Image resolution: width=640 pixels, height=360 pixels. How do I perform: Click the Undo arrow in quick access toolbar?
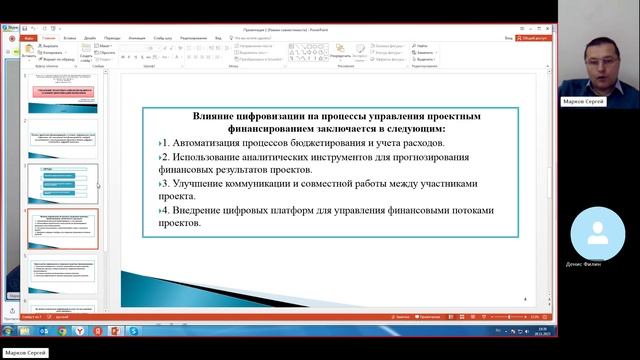coord(33,29)
